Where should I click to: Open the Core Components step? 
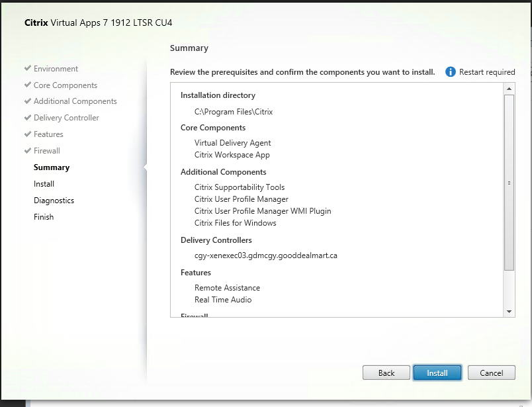tap(66, 85)
